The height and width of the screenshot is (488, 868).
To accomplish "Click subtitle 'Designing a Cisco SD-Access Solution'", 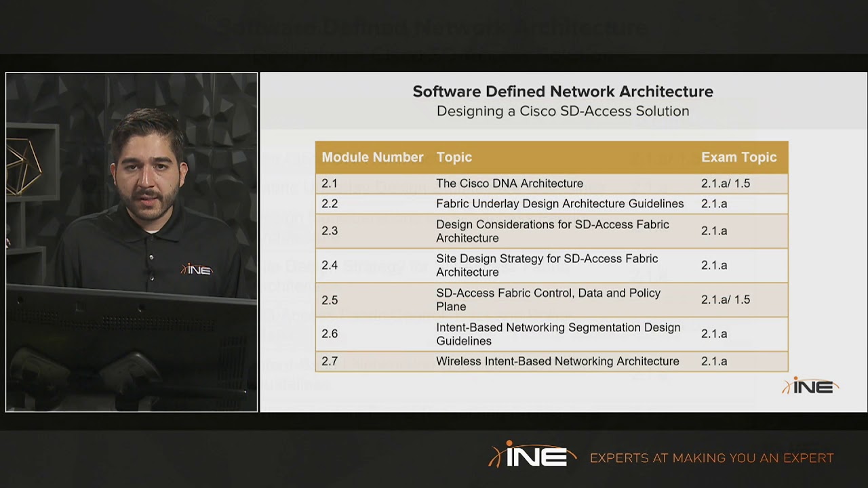I will coord(563,111).
